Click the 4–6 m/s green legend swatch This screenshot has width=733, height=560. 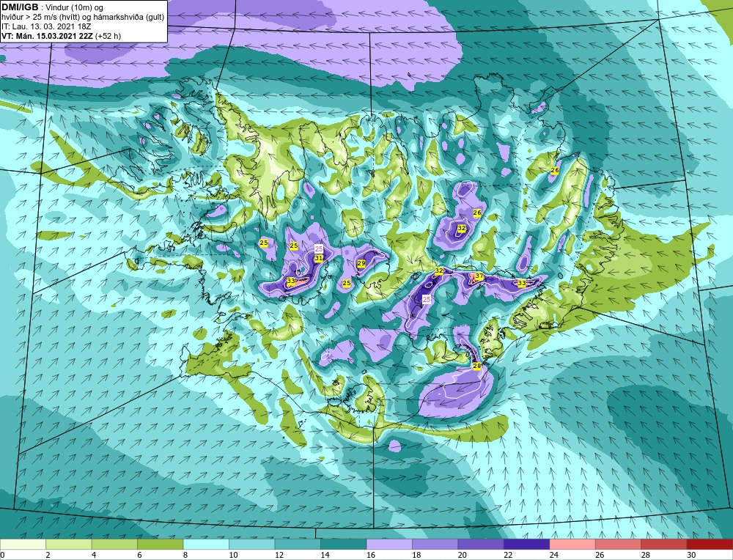click(114, 545)
